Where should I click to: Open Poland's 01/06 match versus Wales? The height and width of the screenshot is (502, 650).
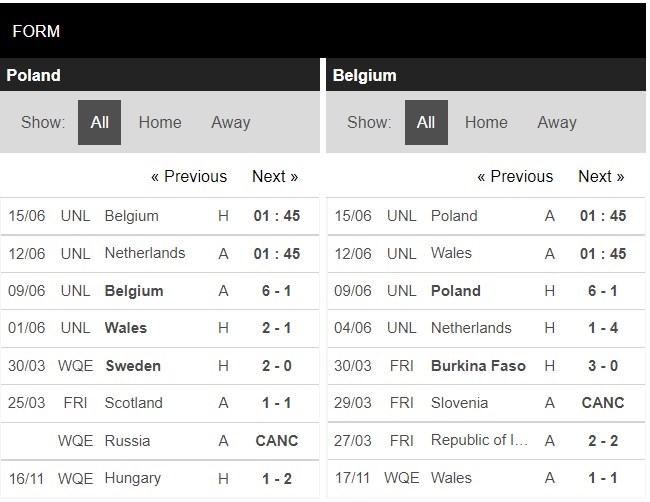tap(160, 328)
